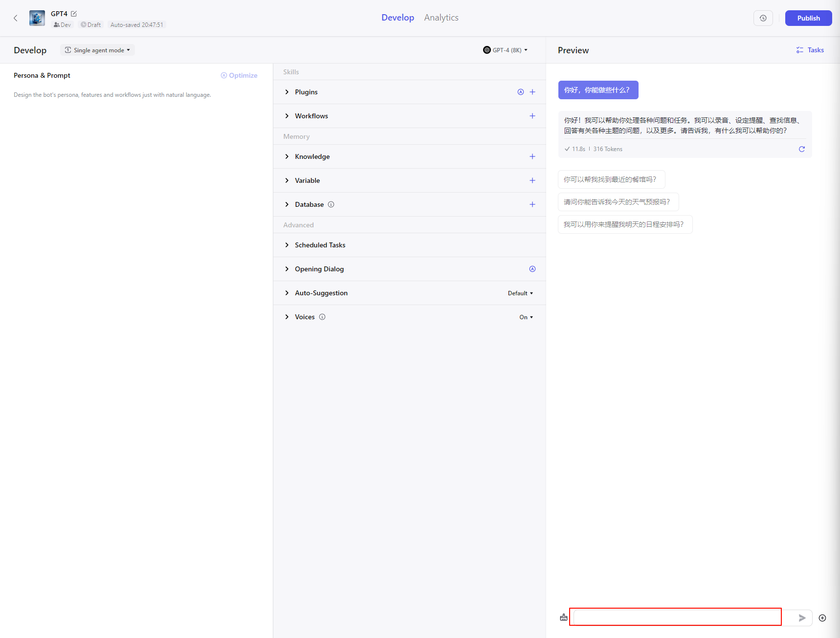Image resolution: width=840 pixels, height=638 pixels.
Task: Select the Develop tab
Action: coord(398,18)
